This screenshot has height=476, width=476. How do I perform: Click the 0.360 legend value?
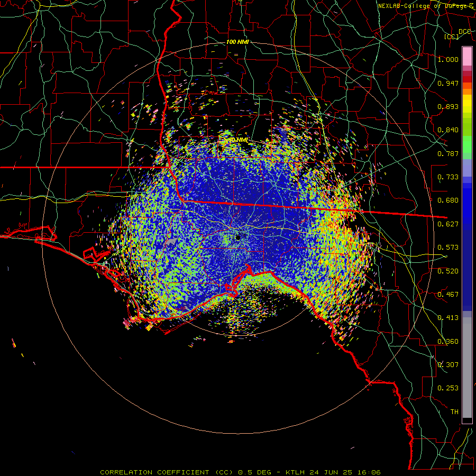click(448, 341)
